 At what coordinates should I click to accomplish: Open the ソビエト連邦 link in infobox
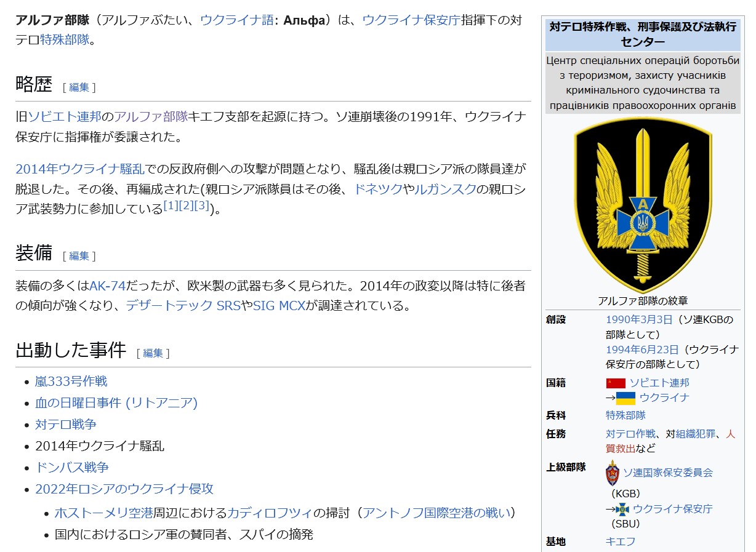pos(659,383)
